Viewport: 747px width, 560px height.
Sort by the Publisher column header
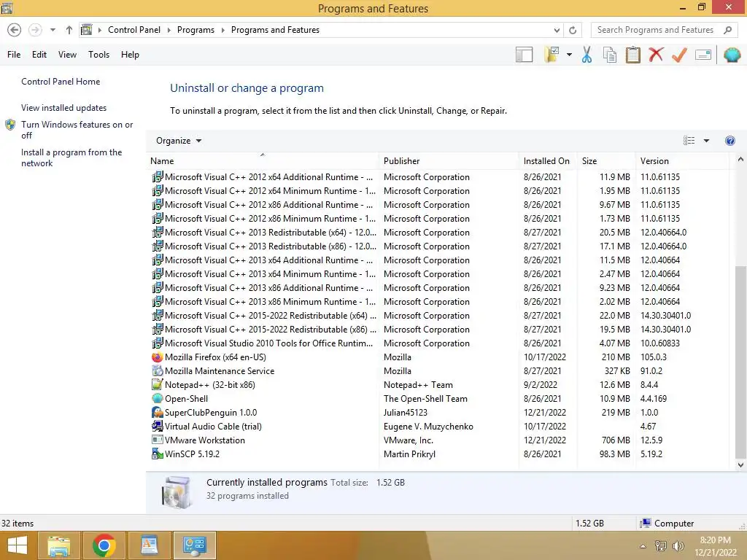pyautogui.click(x=449, y=161)
